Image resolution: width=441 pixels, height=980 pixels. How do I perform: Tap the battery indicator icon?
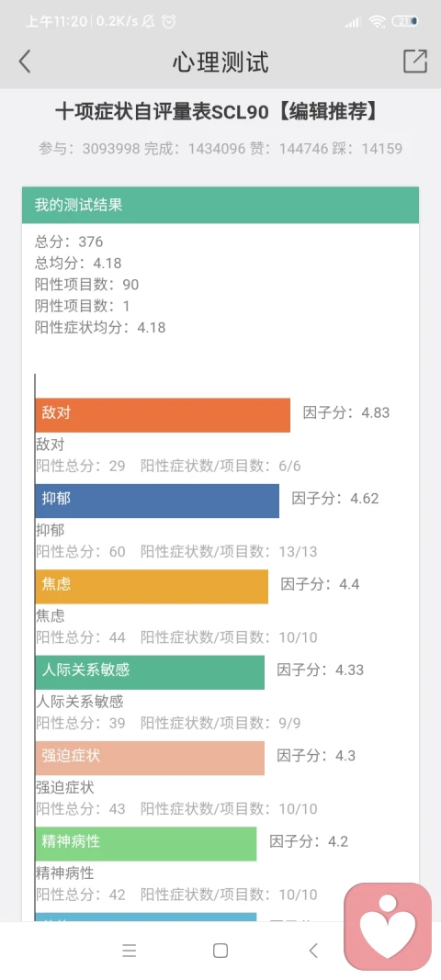coord(405,21)
